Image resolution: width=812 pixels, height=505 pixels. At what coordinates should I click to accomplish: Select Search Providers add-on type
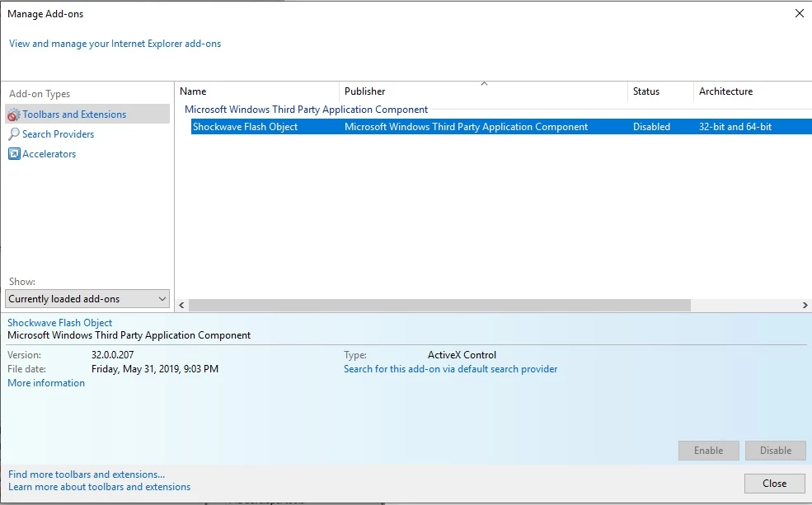click(x=58, y=134)
